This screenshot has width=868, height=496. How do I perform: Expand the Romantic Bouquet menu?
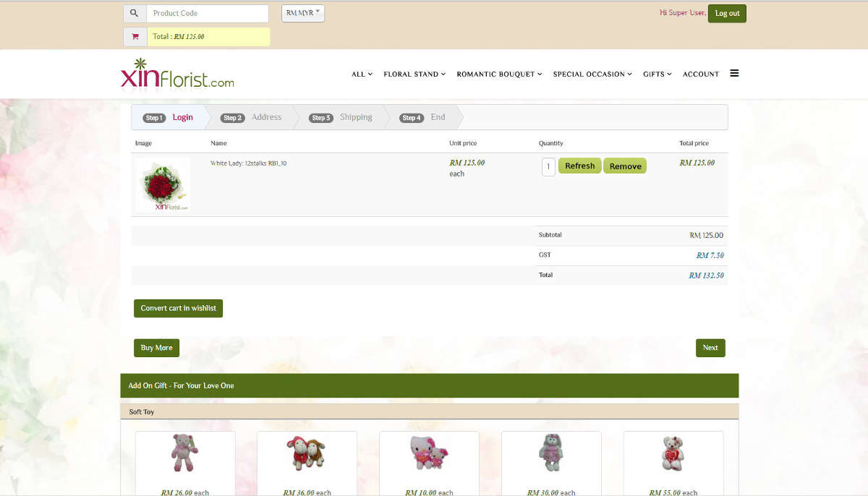[x=499, y=74]
